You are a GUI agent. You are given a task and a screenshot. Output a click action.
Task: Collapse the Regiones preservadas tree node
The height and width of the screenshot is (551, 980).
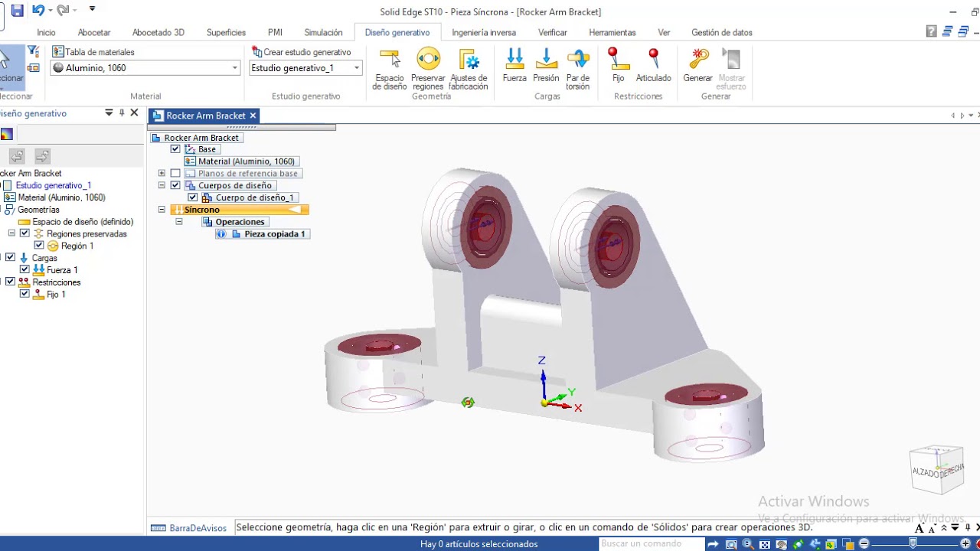tap(11, 233)
